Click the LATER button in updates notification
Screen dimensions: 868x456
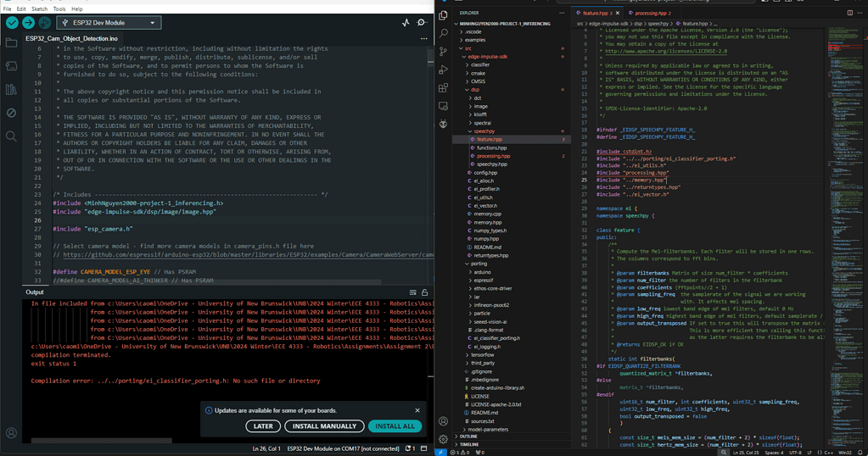(x=263, y=426)
